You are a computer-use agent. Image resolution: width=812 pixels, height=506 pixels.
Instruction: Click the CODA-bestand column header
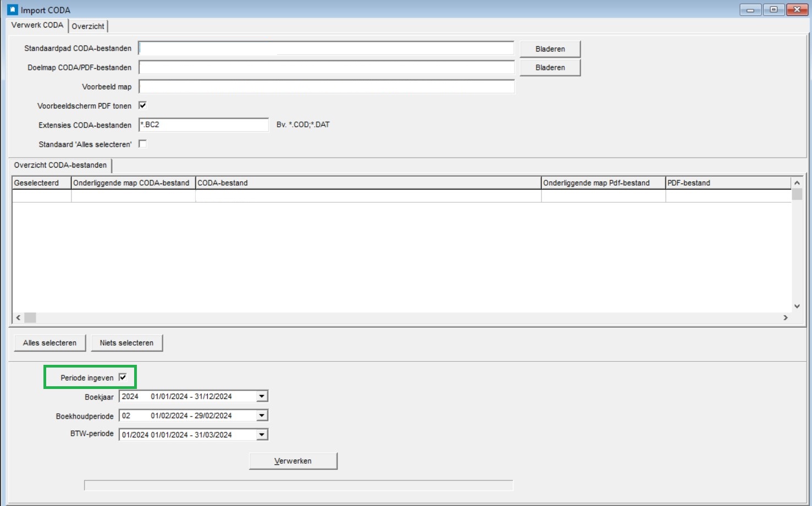click(368, 183)
